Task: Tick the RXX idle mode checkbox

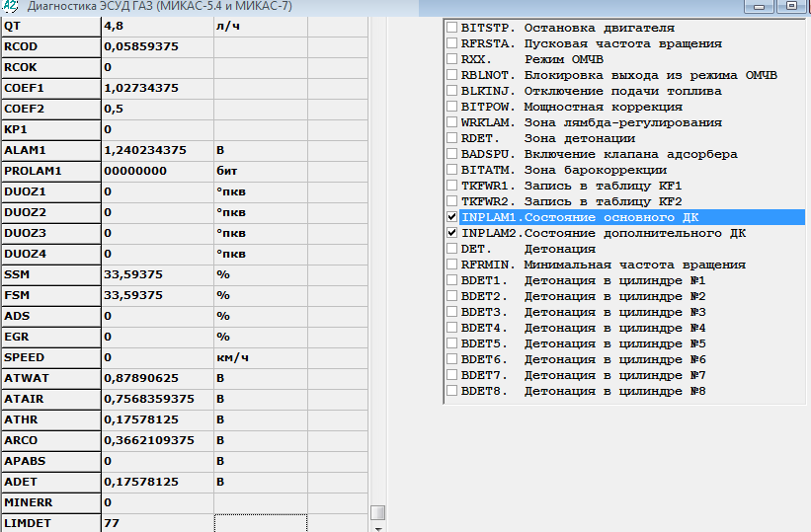Action: click(x=452, y=59)
